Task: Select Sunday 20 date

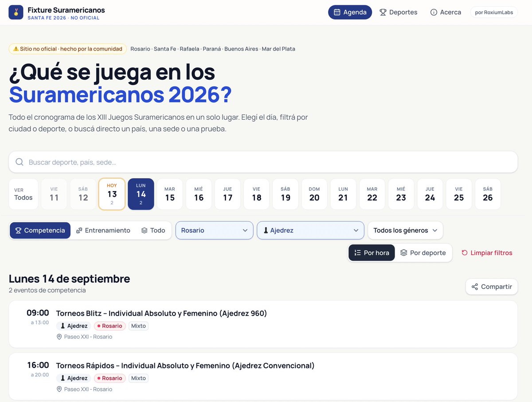Action: pyautogui.click(x=314, y=194)
